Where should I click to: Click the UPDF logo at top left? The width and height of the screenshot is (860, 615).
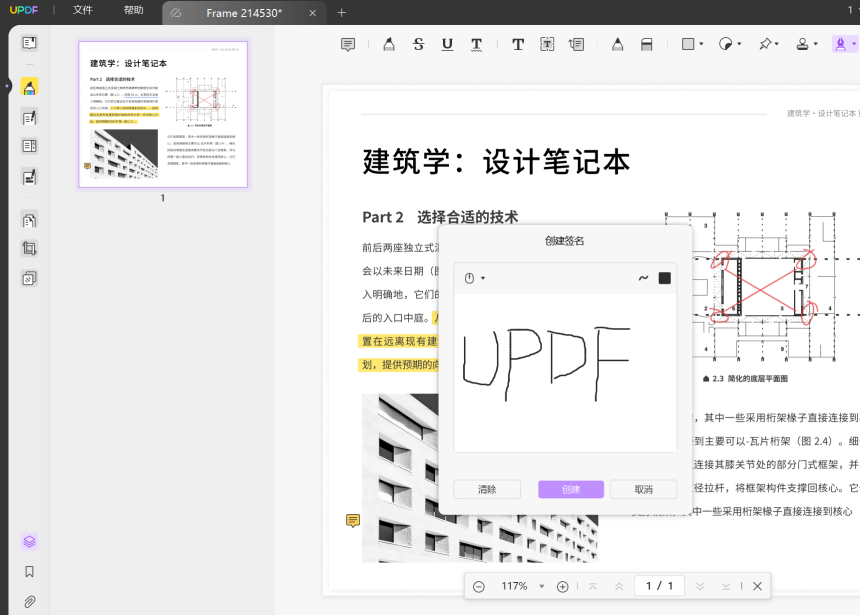pos(24,10)
